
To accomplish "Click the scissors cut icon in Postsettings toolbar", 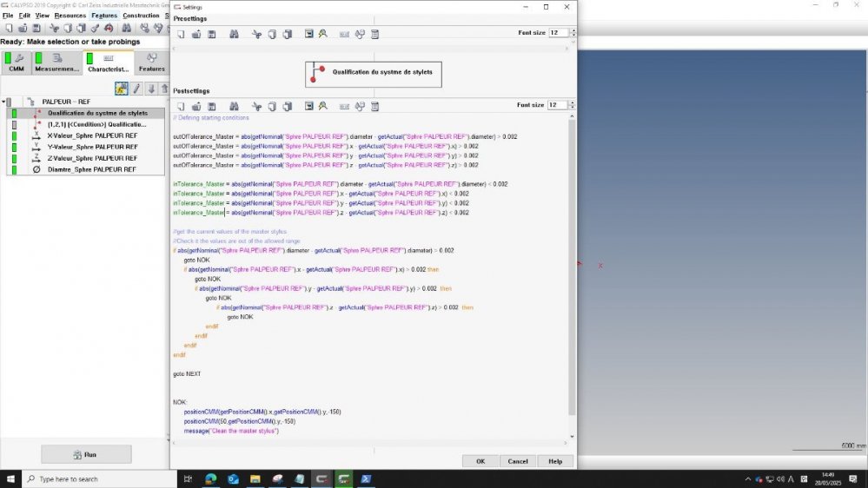I will pyautogui.click(x=256, y=106).
